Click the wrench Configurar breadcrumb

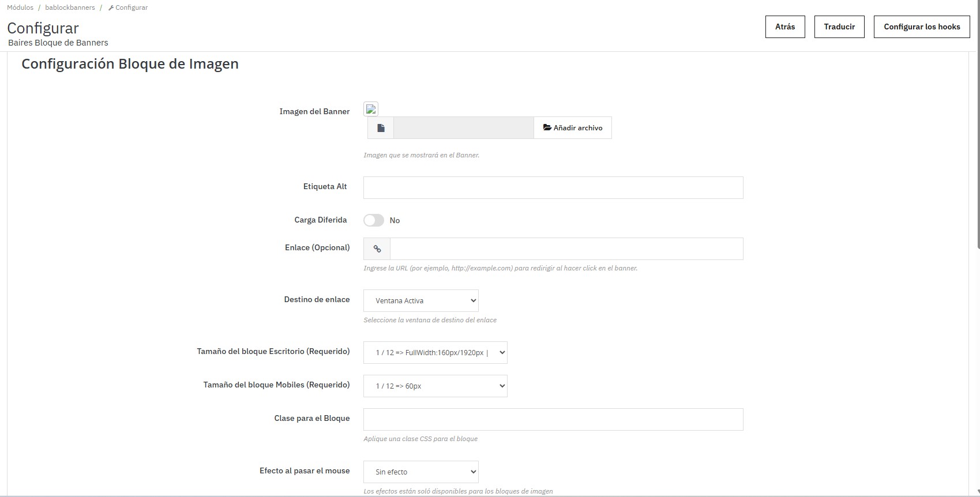tap(128, 7)
